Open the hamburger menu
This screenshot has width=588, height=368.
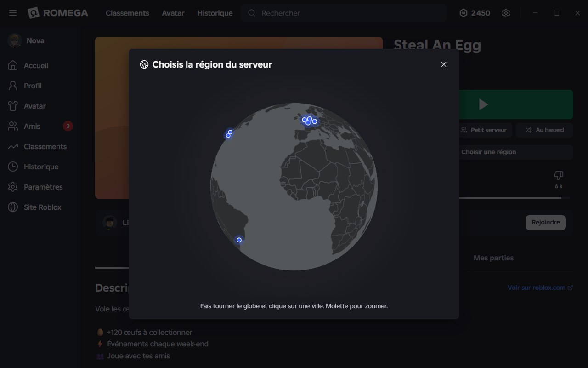[x=13, y=13]
